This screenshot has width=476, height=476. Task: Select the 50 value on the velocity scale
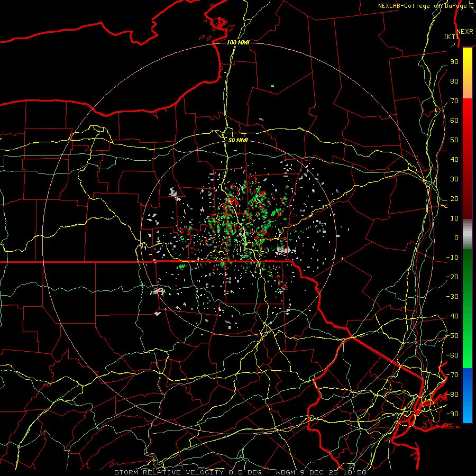pyautogui.click(x=454, y=140)
